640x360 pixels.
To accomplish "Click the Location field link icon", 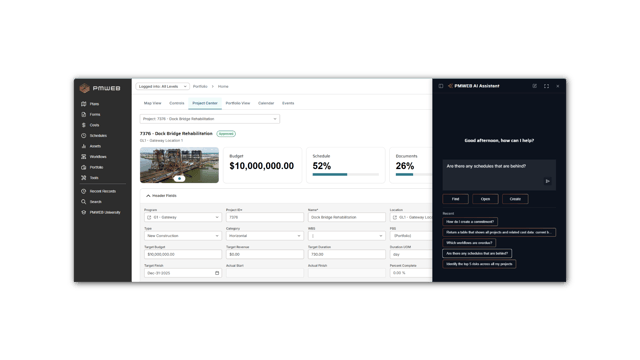I will coord(395,217).
